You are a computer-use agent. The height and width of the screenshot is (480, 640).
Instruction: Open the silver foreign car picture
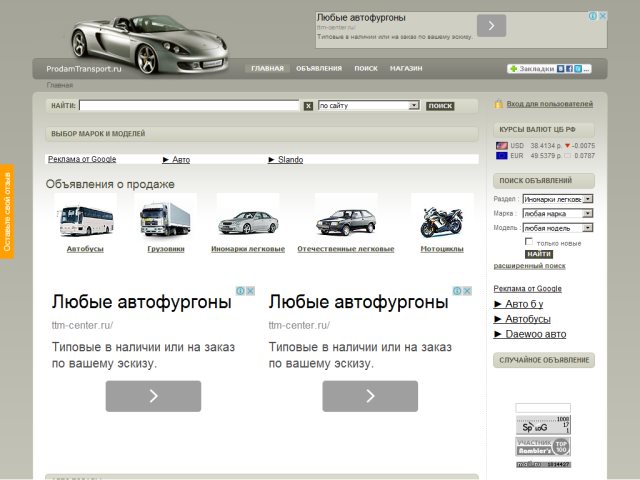click(x=248, y=222)
